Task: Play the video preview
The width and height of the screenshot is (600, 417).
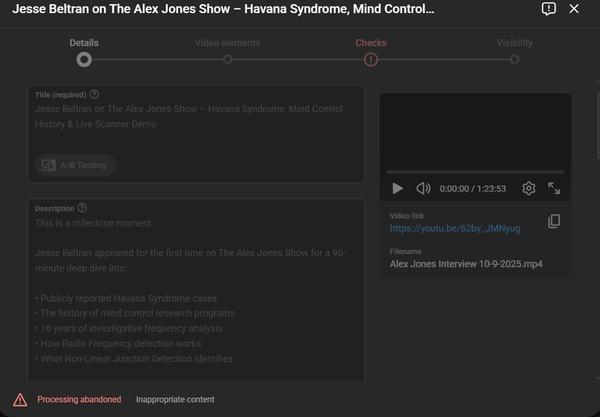Action: pyautogui.click(x=397, y=188)
